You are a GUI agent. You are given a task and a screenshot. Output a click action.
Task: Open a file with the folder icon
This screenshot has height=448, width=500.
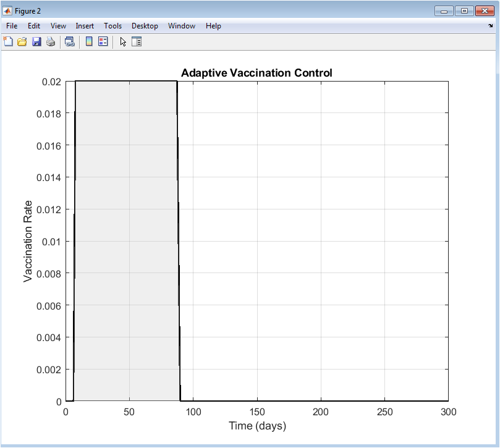pos(22,42)
